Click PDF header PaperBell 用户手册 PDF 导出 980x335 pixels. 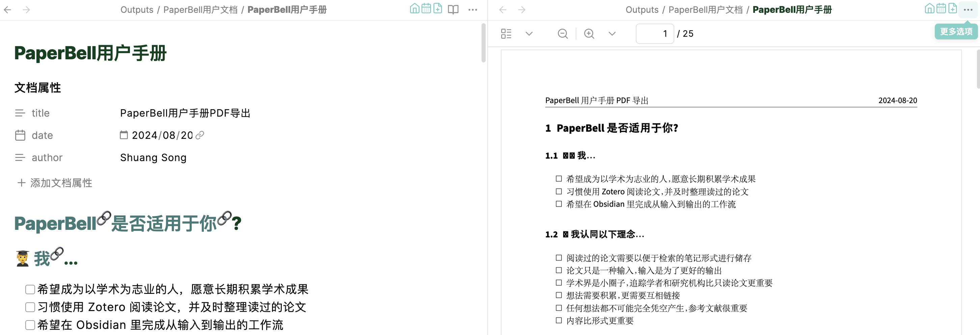tap(597, 100)
